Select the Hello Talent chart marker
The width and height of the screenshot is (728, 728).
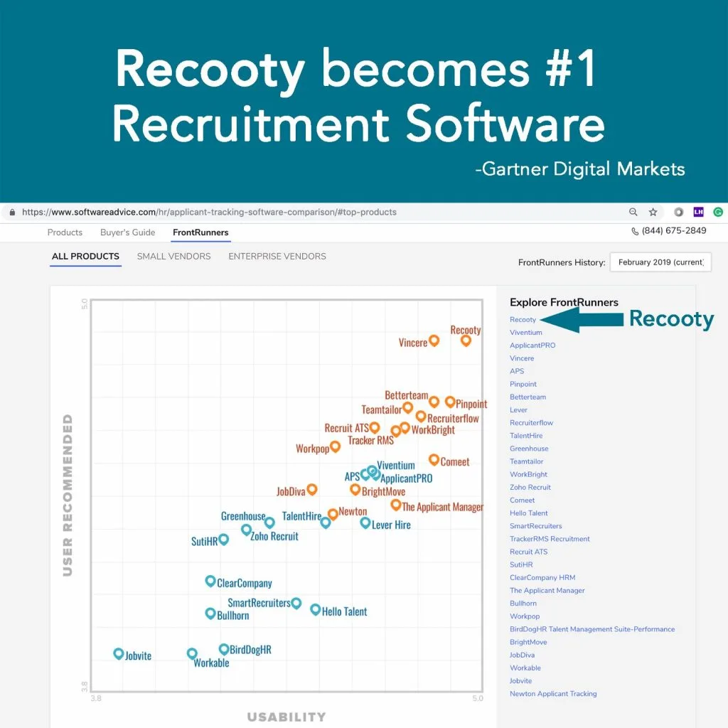point(315,609)
